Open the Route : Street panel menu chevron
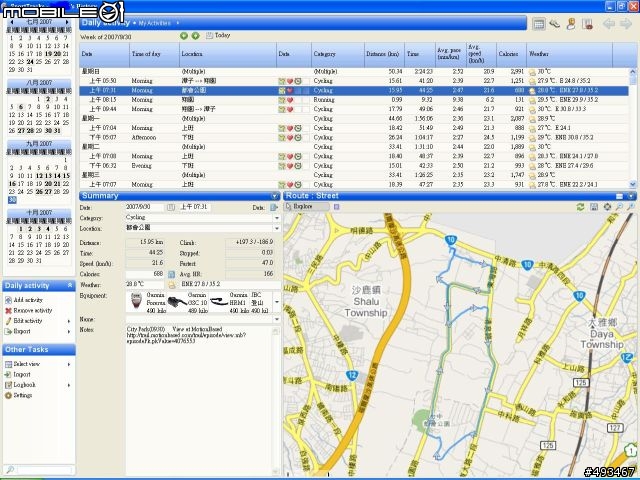 coord(631,196)
